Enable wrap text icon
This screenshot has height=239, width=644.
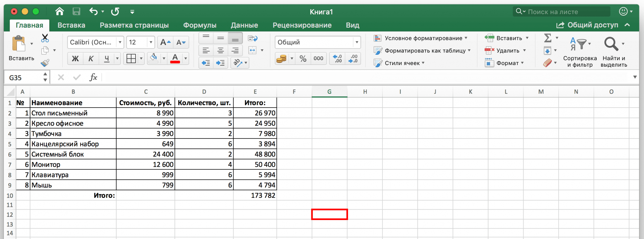tap(253, 38)
